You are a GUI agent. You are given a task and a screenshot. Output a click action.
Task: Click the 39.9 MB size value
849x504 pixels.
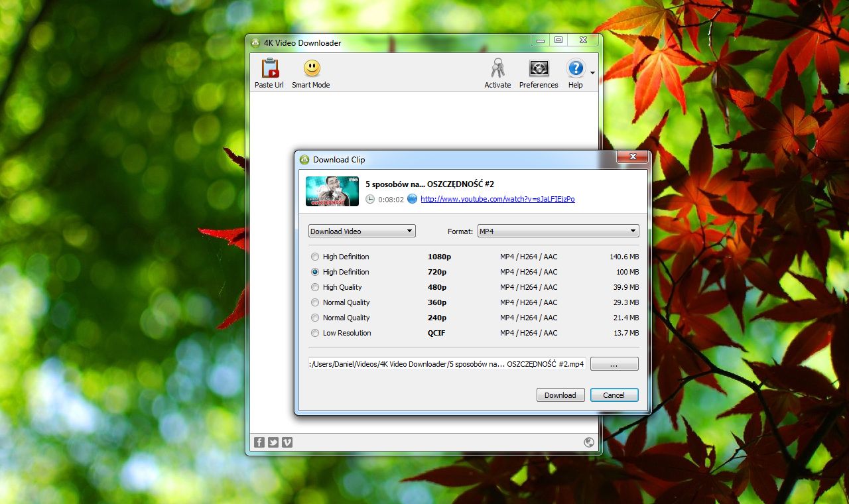point(626,287)
